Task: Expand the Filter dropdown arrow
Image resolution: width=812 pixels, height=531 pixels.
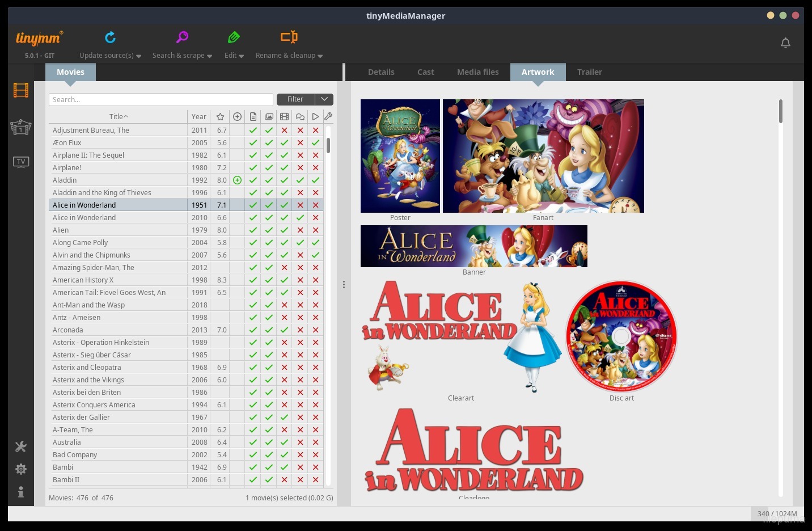Action: [x=324, y=99]
